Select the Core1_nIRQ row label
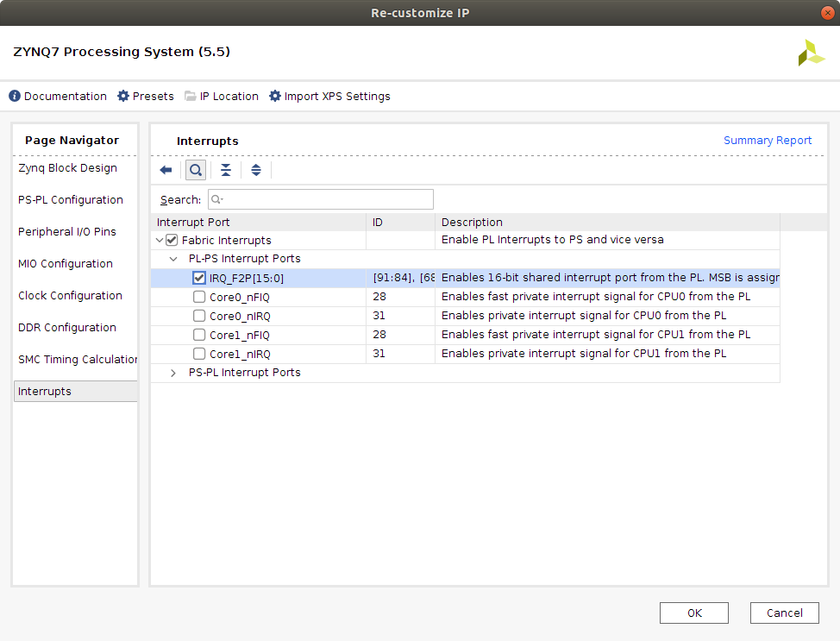 coord(240,355)
